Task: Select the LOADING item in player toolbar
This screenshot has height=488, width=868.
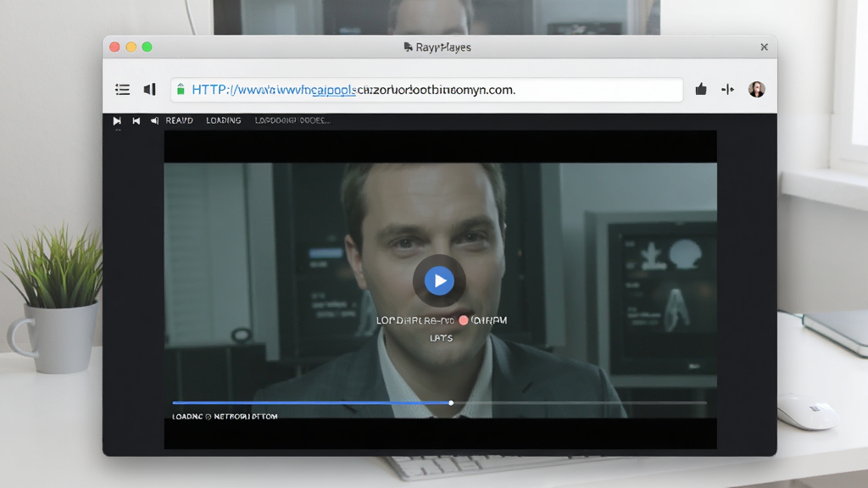Action: (224, 120)
